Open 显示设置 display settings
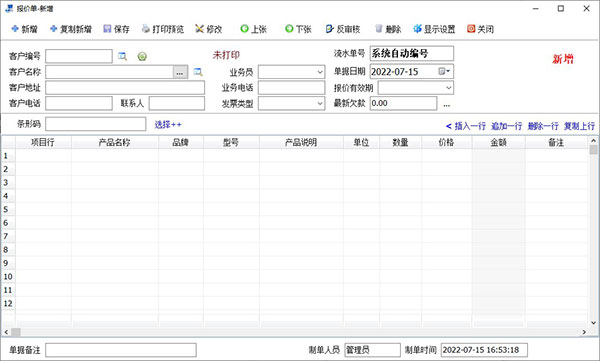The height and width of the screenshot is (361, 600). pyautogui.click(x=434, y=29)
